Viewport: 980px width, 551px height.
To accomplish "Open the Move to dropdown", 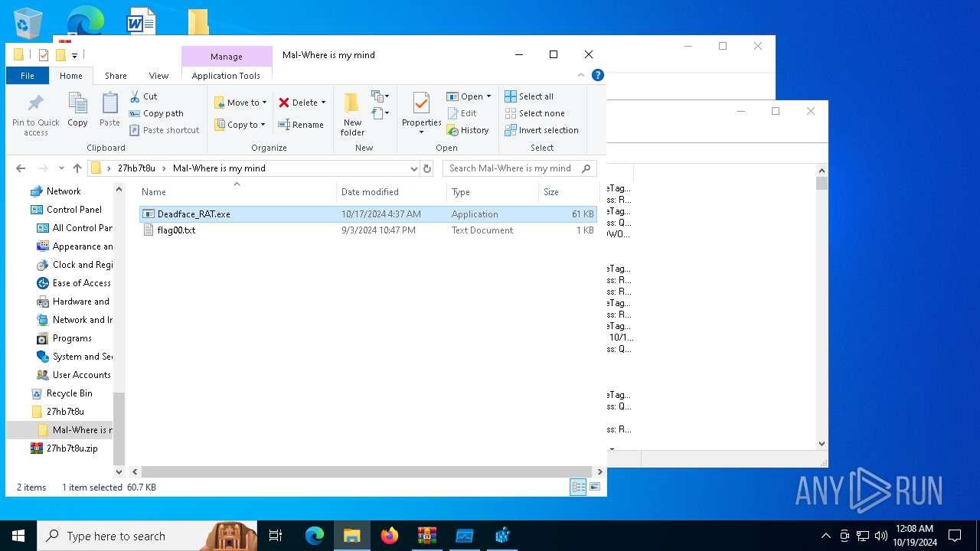I will coord(240,103).
